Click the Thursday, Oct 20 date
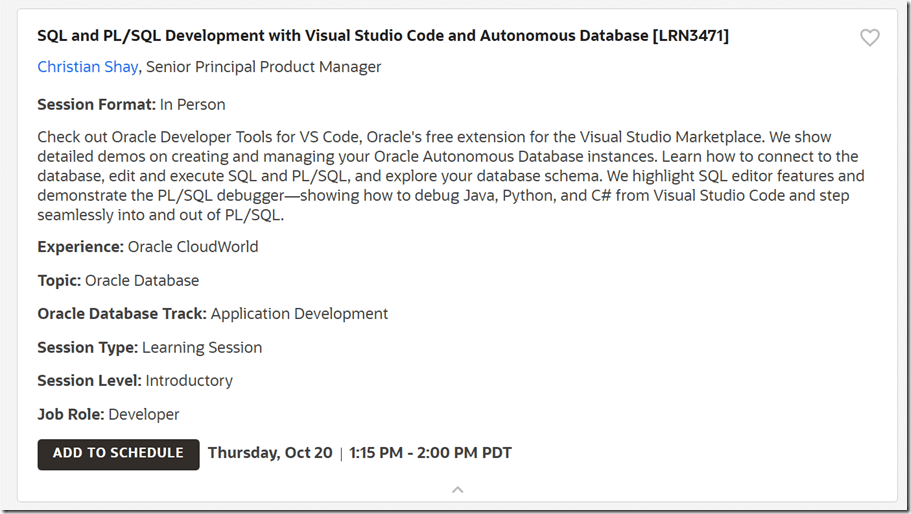 pos(270,453)
